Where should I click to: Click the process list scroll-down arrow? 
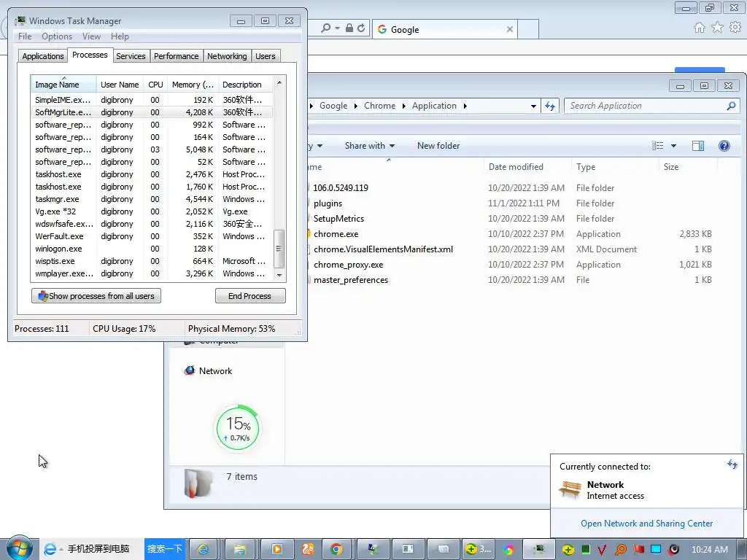279,275
